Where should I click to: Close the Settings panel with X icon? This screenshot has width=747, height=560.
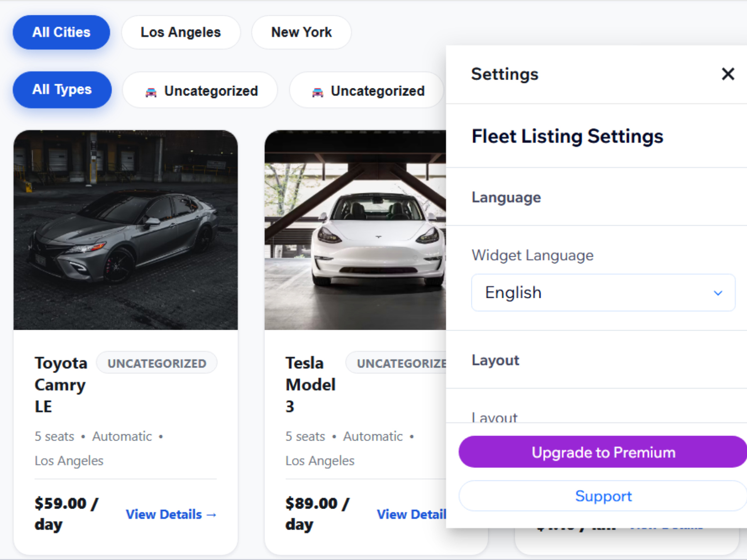click(728, 74)
